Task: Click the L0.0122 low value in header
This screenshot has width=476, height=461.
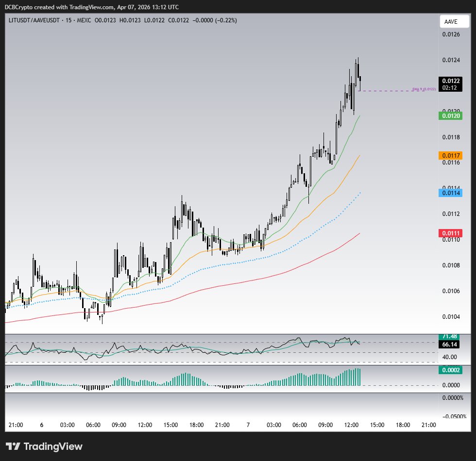Action: pyautogui.click(x=154, y=20)
